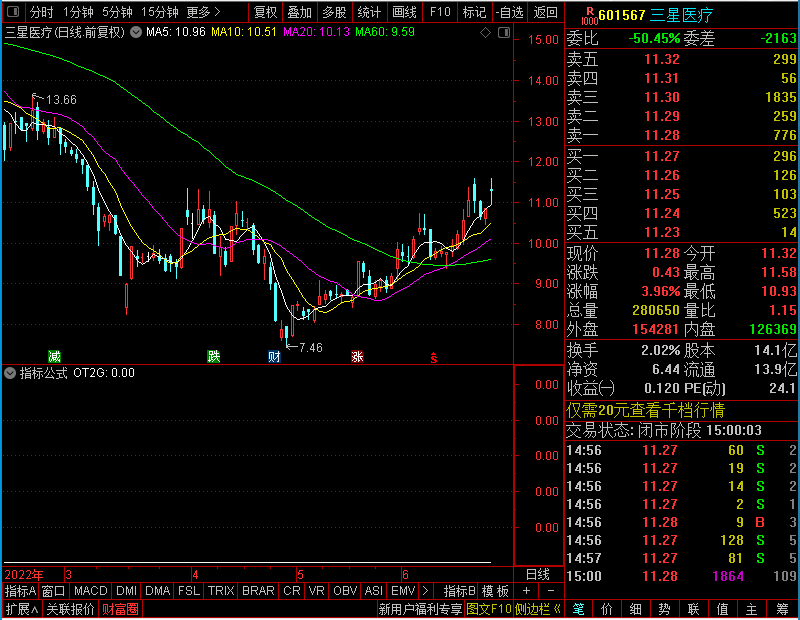Click the diamond icon above the chart
Image resolution: width=800 pixels, height=620 pixels.
486,33
